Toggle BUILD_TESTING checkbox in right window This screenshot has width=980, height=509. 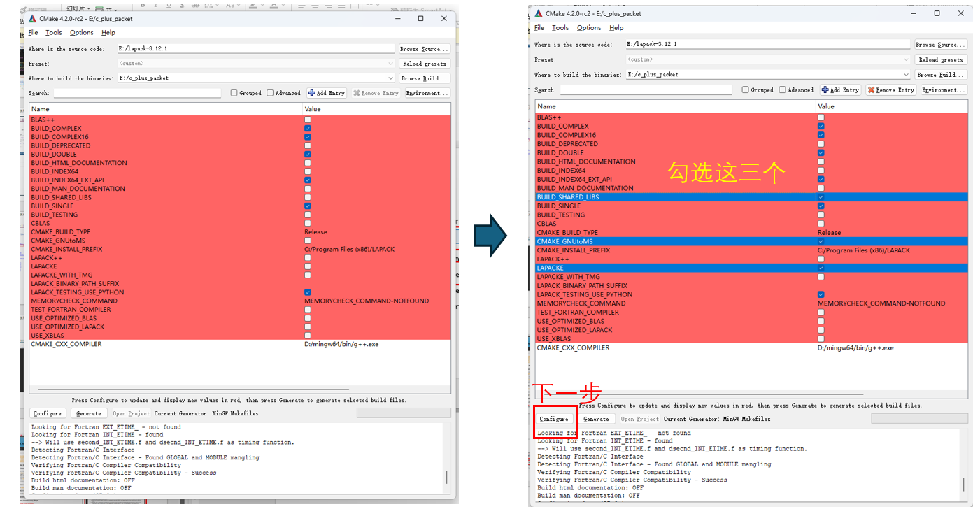point(821,215)
